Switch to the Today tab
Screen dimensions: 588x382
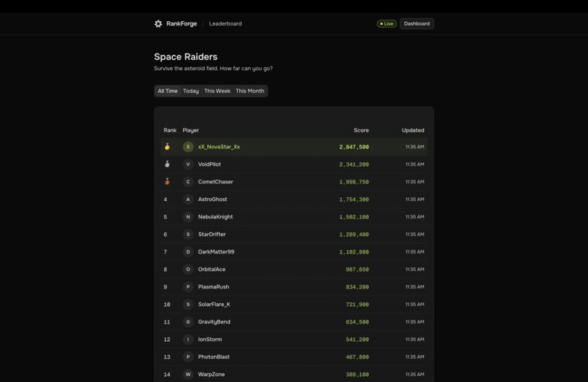(x=191, y=91)
